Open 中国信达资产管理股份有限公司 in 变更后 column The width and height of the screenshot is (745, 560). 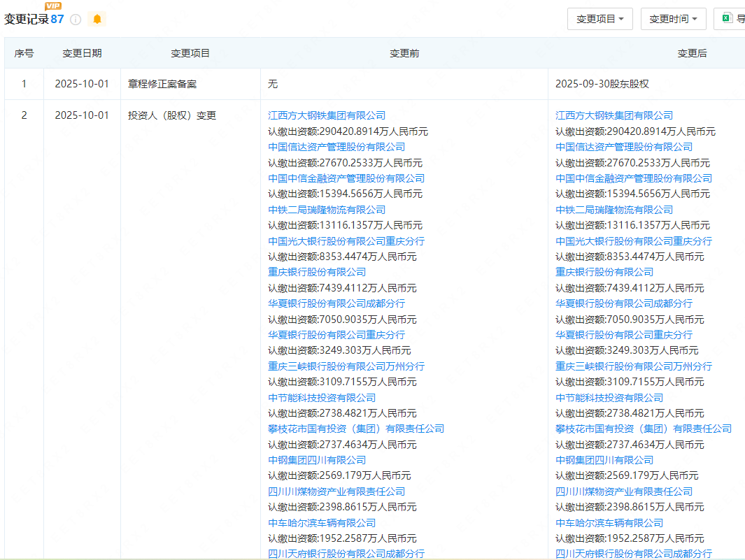coord(624,147)
